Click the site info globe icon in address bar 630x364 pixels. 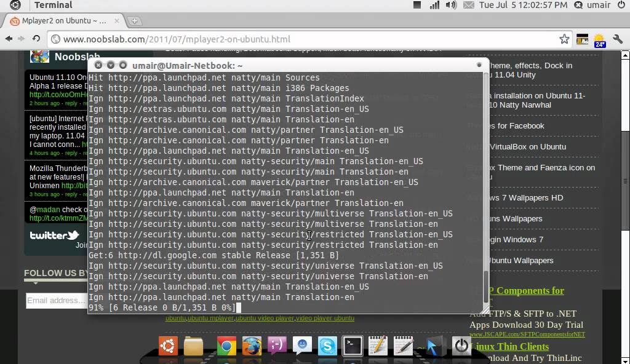click(x=56, y=39)
